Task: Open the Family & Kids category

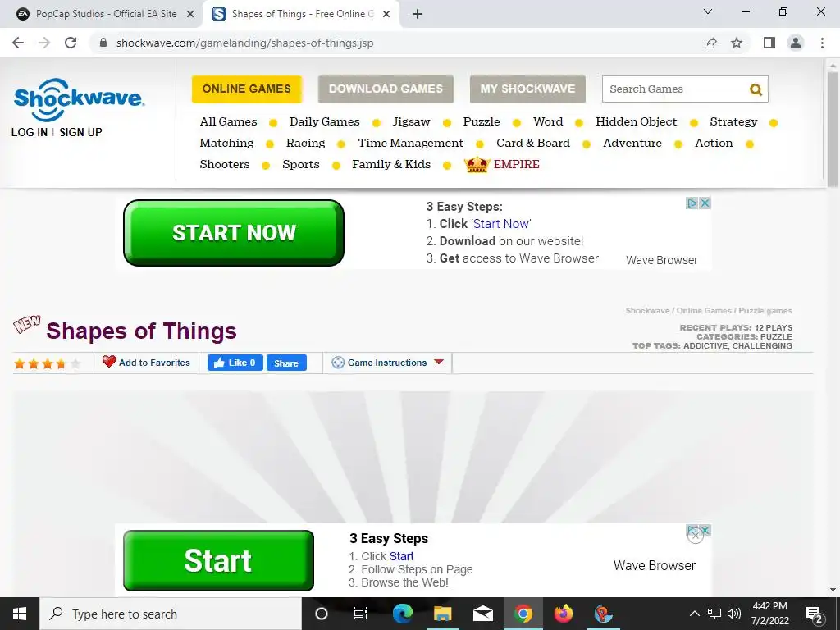Action: (391, 164)
